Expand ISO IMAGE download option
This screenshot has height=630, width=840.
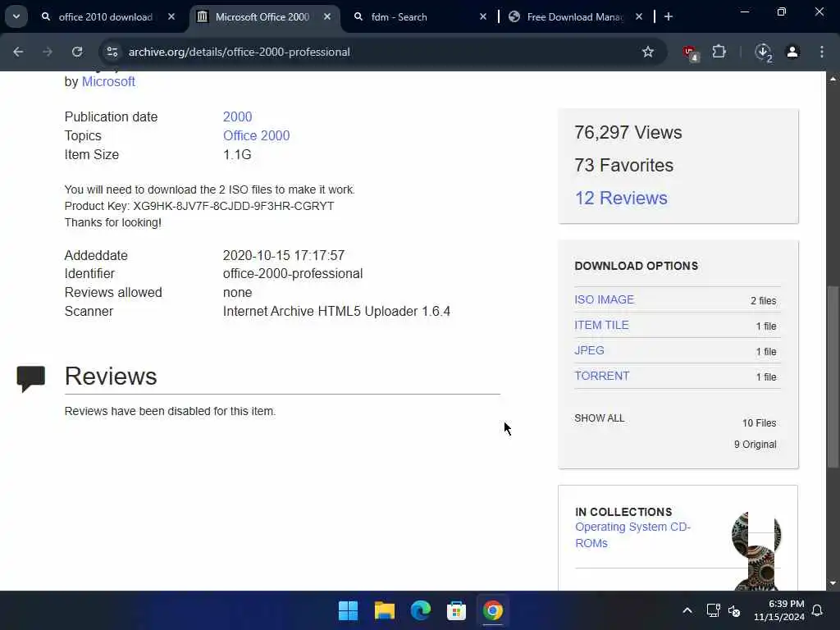pos(605,300)
